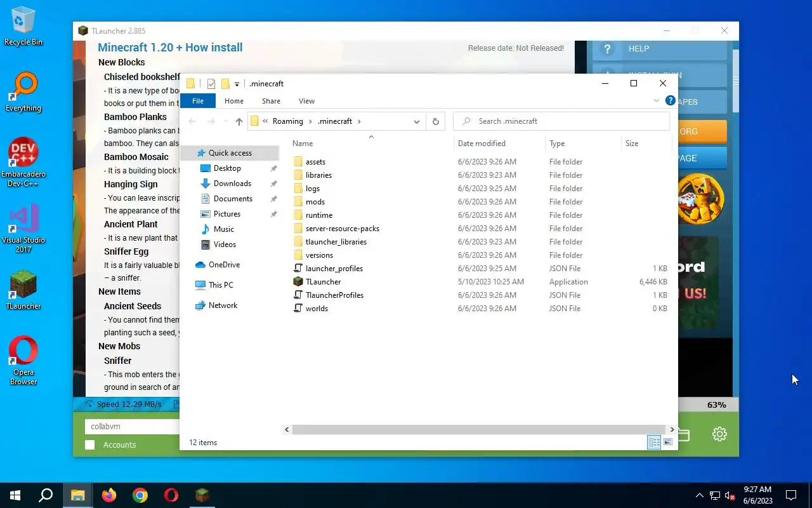This screenshot has height=508, width=812.
Task: Open This PC in navigation pane
Action: [221, 285]
